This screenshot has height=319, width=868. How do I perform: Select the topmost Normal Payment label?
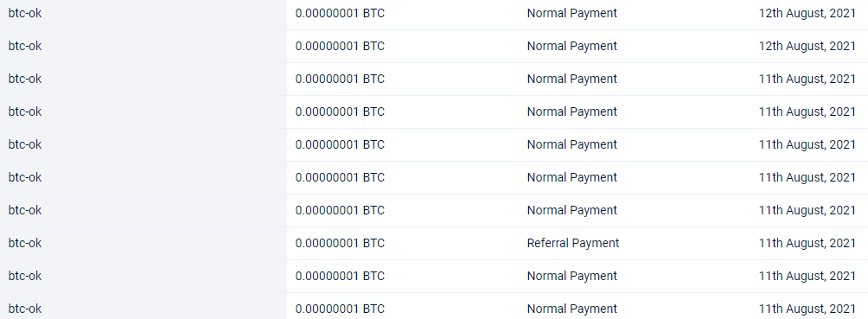coord(571,13)
